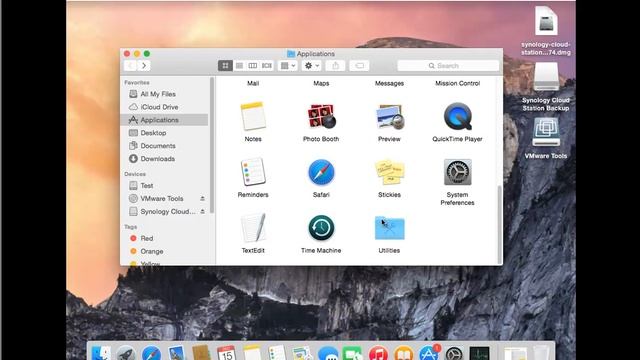Go forward in Finder history

point(144,66)
